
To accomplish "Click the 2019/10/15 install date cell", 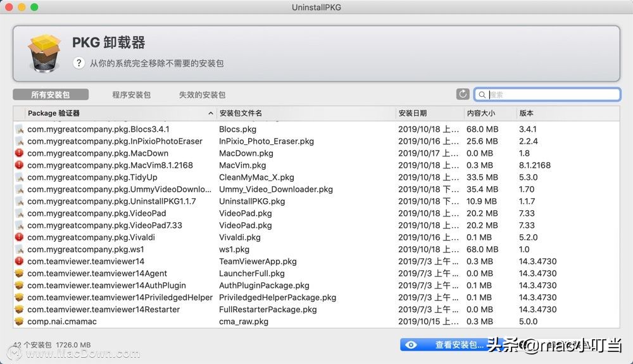I will 429,322.
